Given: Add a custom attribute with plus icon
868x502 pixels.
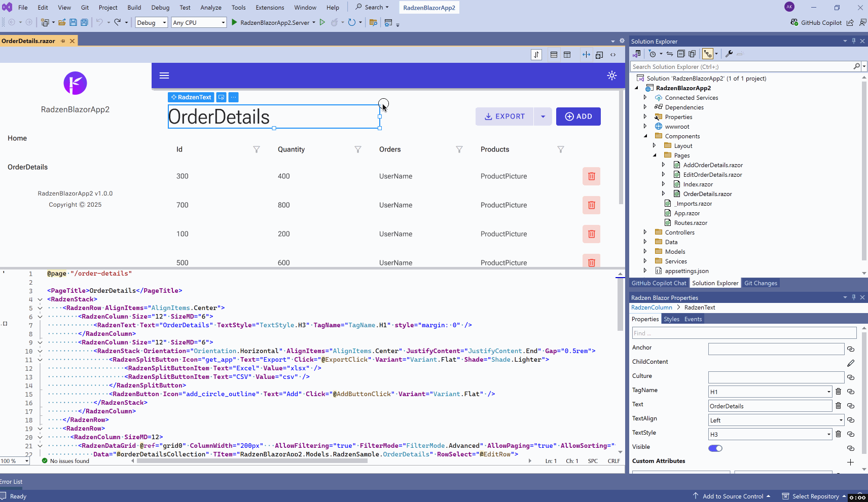Looking at the screenshot, I should tap(851, 462).
